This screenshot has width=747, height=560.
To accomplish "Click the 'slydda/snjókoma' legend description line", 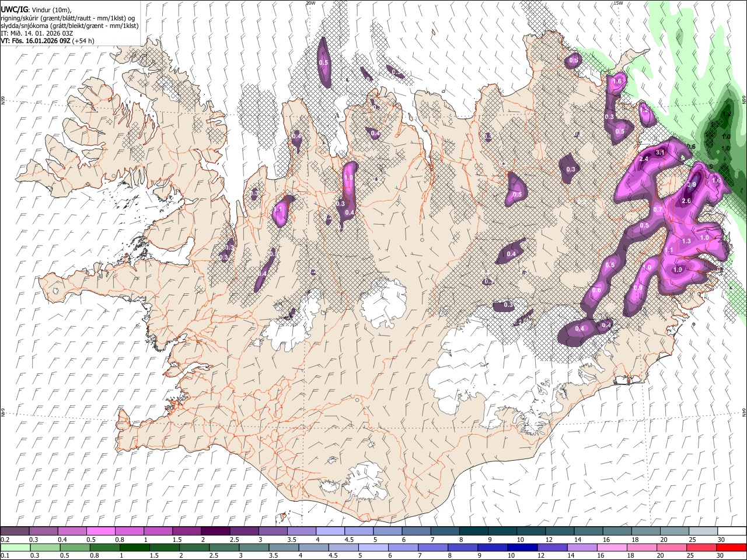I will tap(69, 26).
